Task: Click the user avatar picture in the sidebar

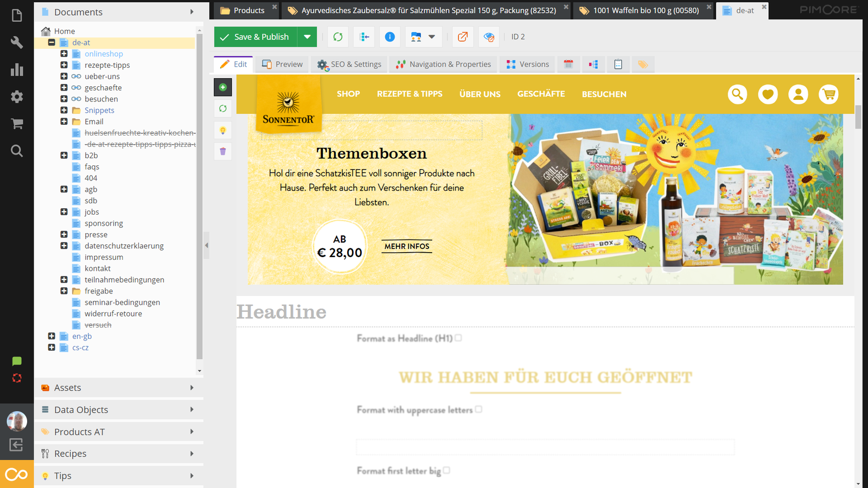Action: point(17,421)
